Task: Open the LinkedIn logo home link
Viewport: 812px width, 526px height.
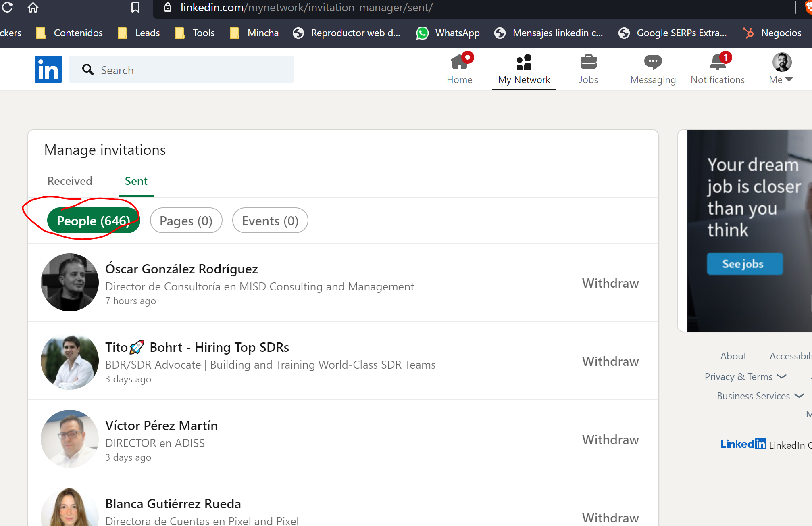Action: point(48,69)
